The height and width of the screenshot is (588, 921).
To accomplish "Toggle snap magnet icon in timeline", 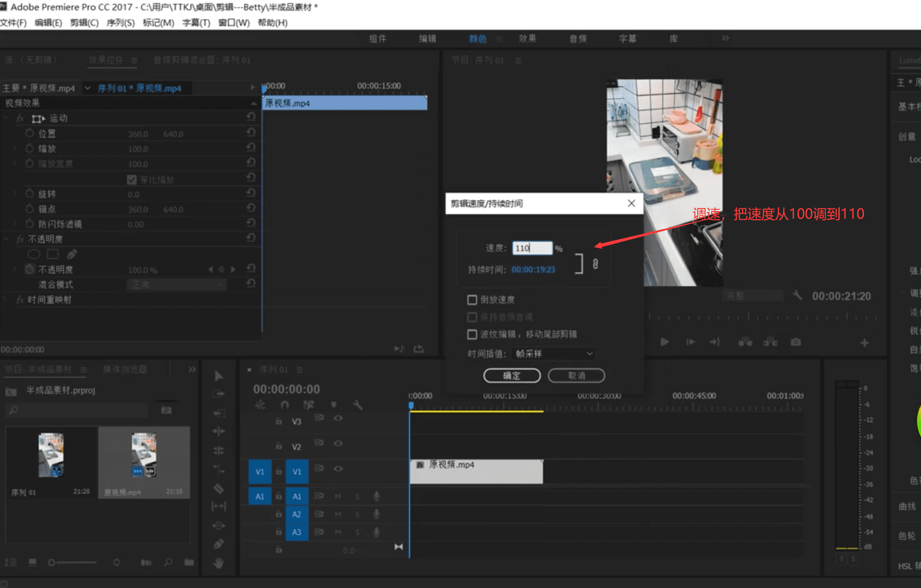I will pyautogui.click(x=285, y=405).
